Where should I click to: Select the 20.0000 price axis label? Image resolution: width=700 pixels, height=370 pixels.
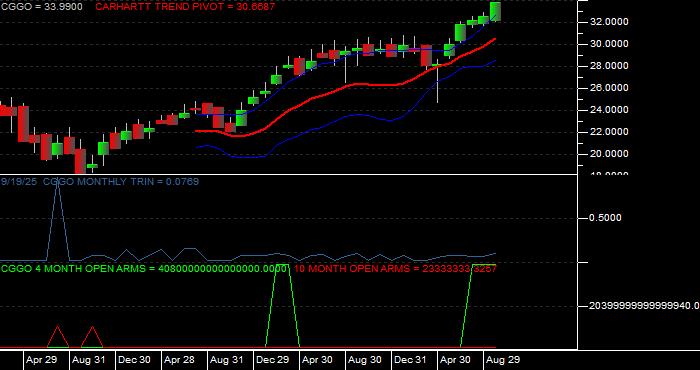click(609, 154)
